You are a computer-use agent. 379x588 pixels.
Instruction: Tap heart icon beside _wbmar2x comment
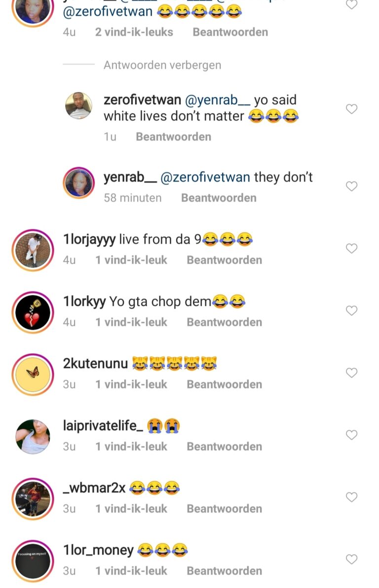click(x=351, y=497)
